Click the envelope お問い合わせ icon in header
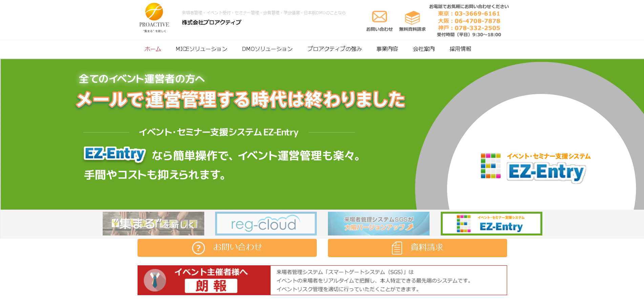The image size is (644, 304). 379,17
